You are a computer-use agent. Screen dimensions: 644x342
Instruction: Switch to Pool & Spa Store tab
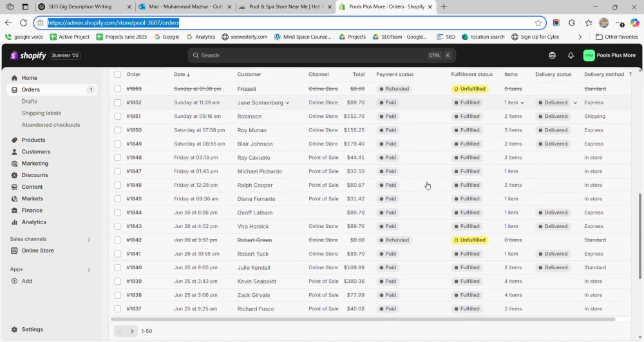click(286, 6)
